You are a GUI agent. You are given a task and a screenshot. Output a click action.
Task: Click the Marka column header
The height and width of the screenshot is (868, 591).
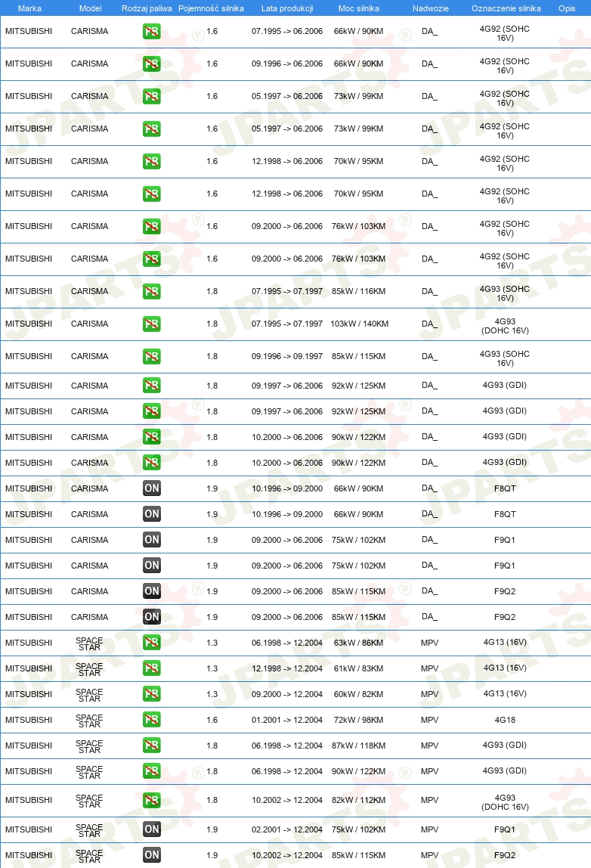tap(29, 8)
